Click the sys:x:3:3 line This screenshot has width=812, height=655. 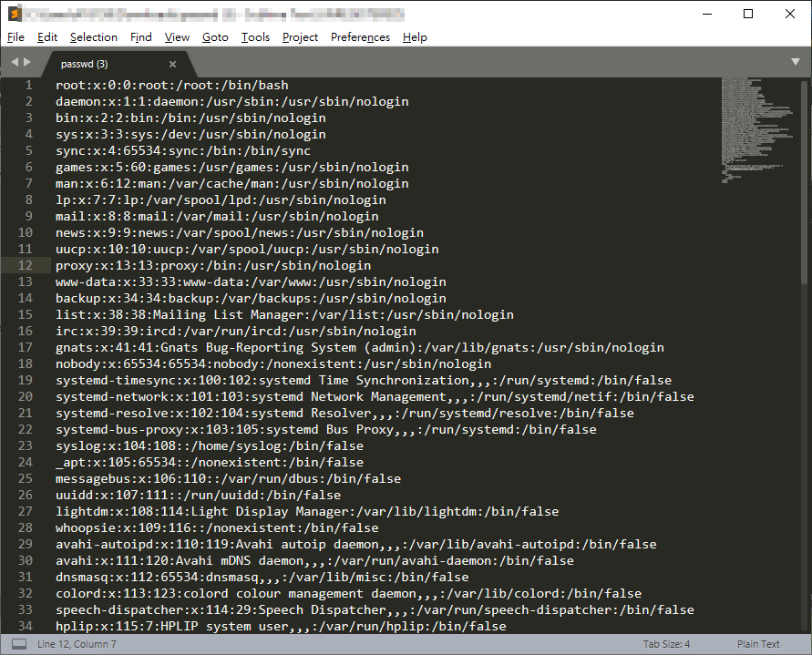190,134
